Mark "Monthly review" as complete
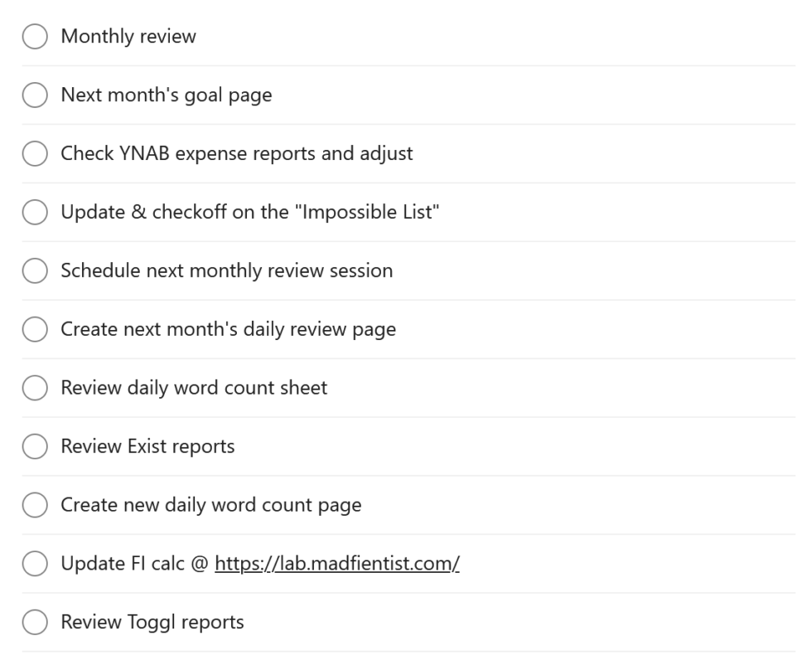The width and height of the screenshot is (812, 665). (34, 36)
